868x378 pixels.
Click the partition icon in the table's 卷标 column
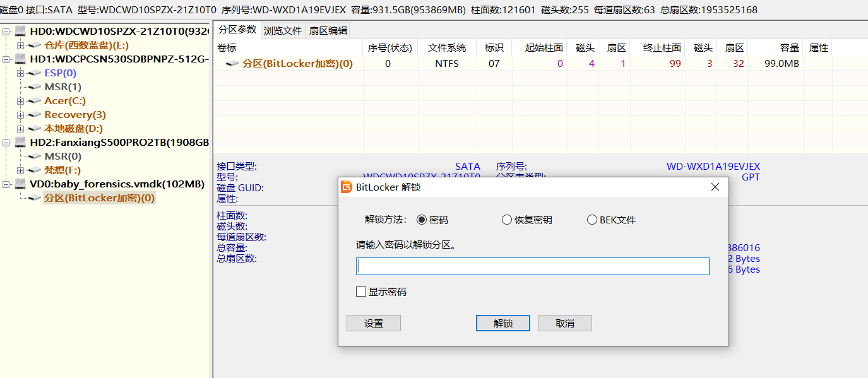pos(233,63)
